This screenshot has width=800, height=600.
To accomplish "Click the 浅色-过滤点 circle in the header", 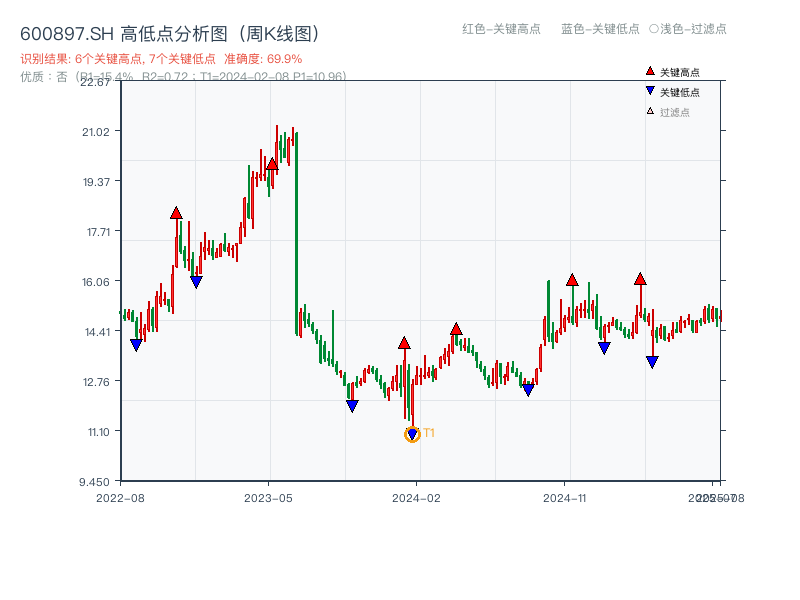I will pos(654,29).
